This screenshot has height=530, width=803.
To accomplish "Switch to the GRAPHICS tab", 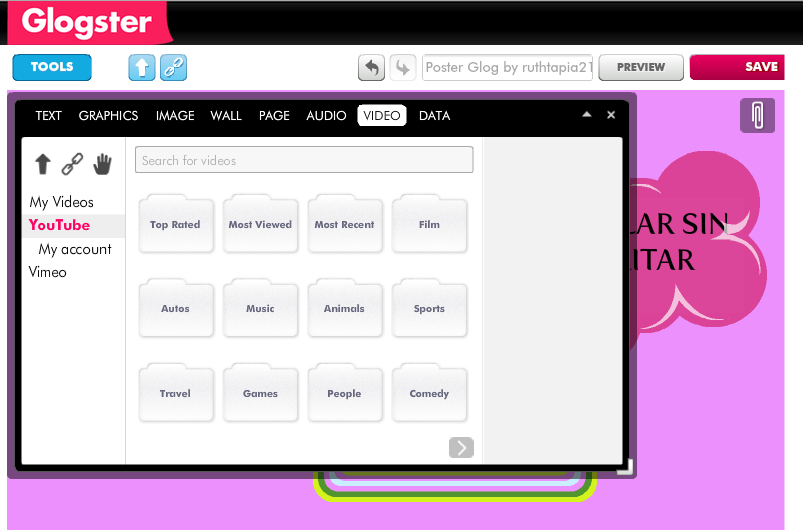I will click(x=109, y=116).
